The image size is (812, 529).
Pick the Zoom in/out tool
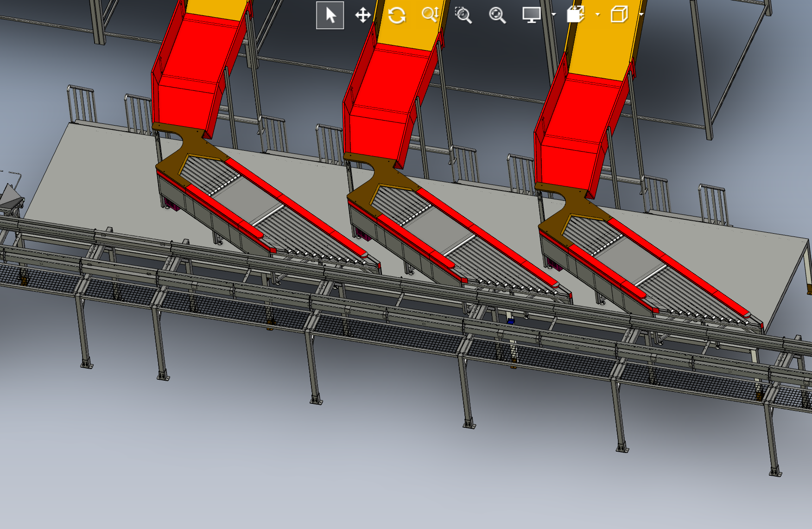(x=430, y=15)
